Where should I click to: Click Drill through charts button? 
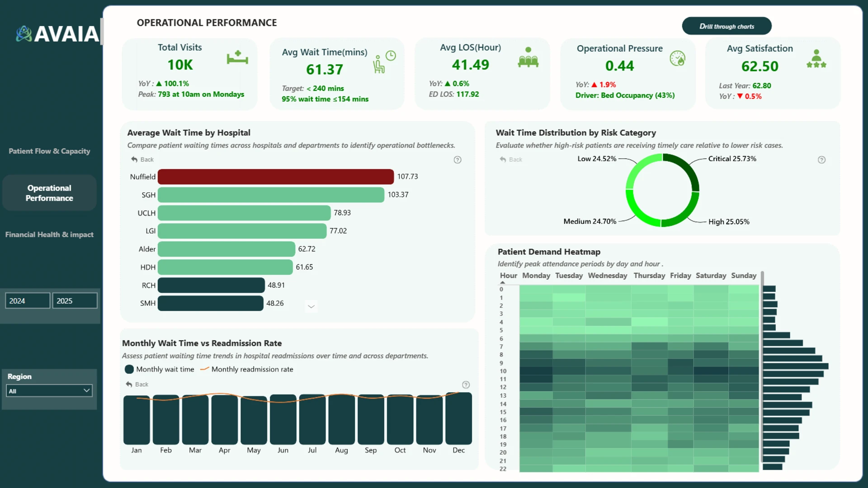(x=726, y=26)
